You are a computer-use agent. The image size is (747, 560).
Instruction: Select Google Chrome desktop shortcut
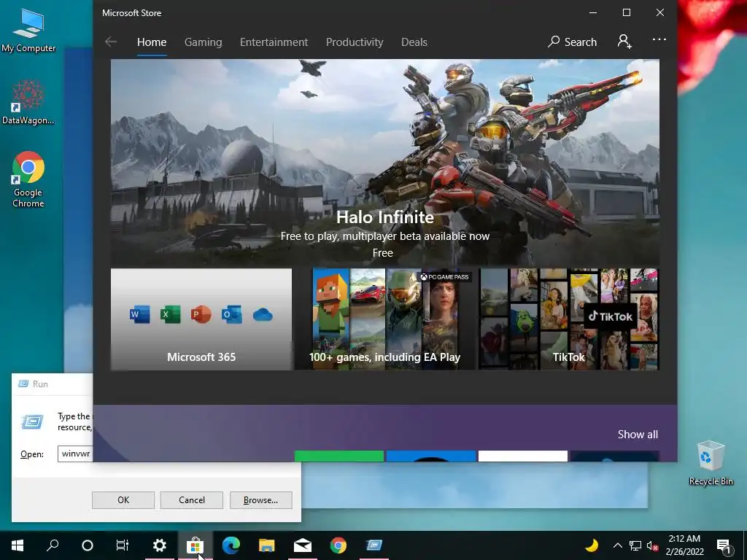(x=28, y=179)
